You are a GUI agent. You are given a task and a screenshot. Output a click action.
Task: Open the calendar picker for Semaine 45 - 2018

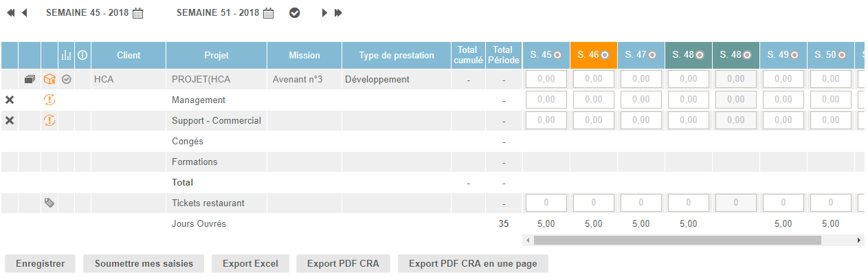click(x=138, y=13)
